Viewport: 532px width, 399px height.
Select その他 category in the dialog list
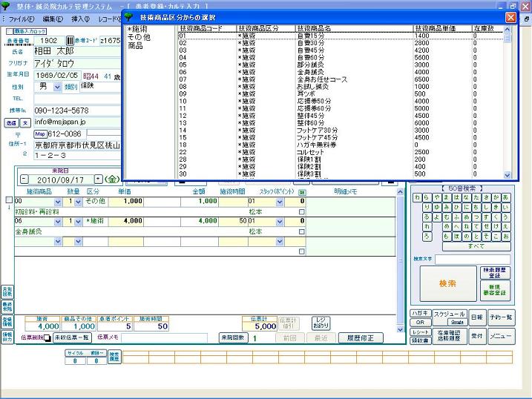click(139, 37)
